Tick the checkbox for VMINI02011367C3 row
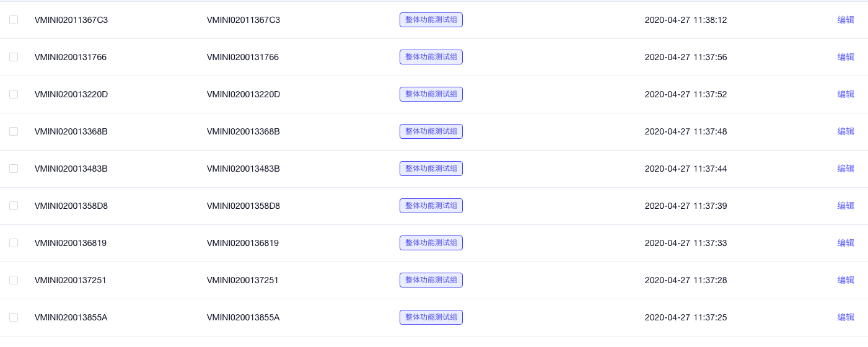This screenshot has height=347, width=868. tap(14, 20)
